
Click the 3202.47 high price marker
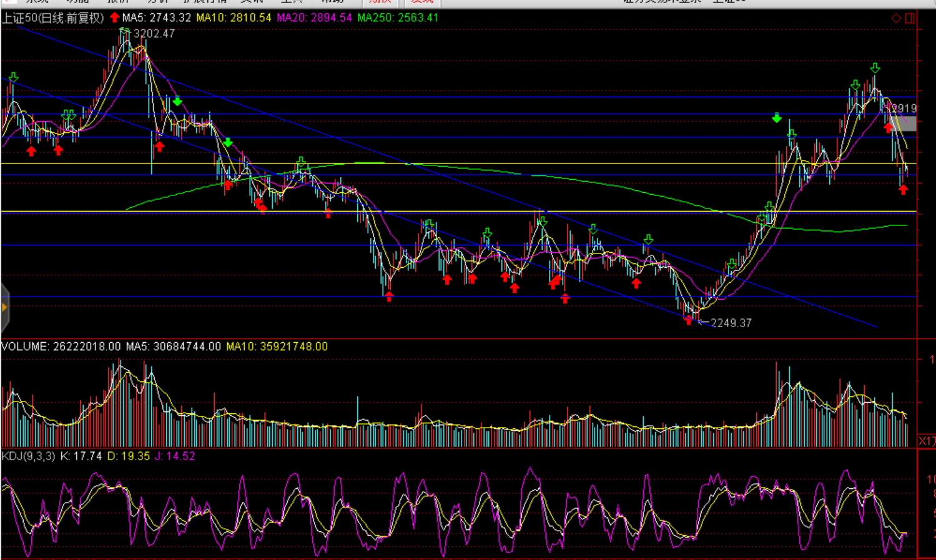(x=154, y=34)
